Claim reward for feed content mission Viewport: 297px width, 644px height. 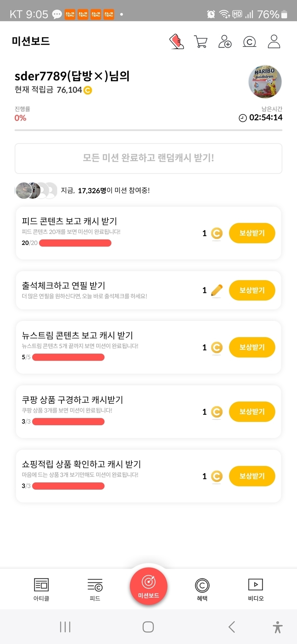(252, 233)
